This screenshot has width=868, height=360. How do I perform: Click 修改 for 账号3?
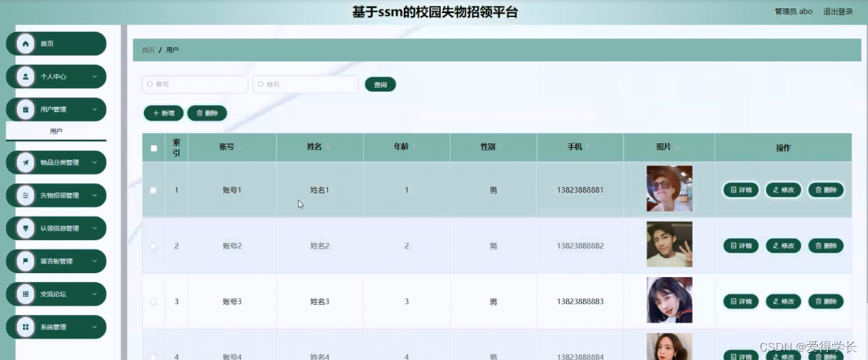783,301
